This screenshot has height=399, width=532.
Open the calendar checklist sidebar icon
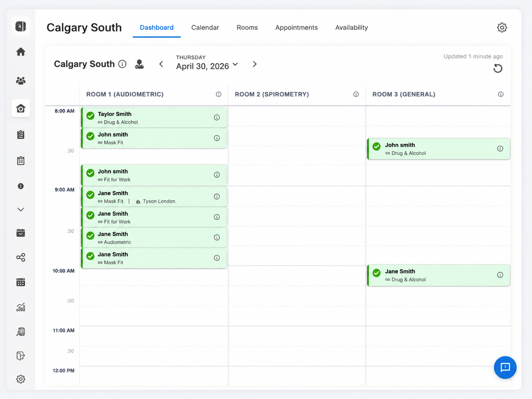pos(21,161)
